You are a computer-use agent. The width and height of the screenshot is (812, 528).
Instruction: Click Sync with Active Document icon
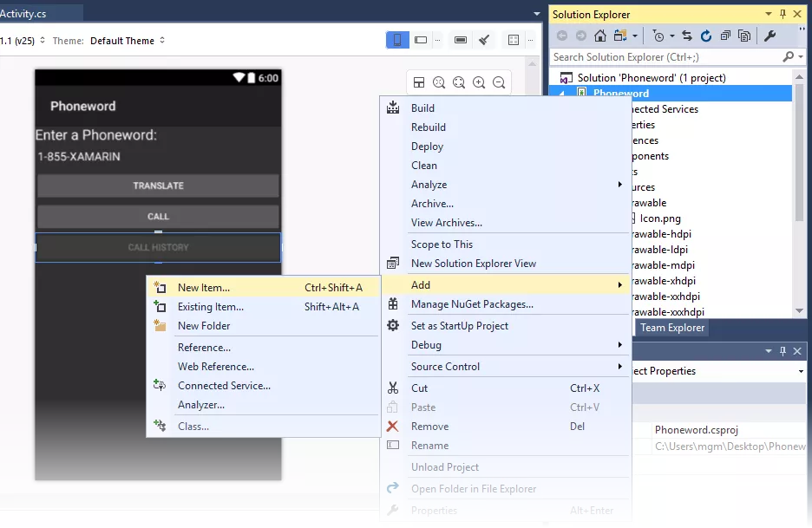[x=687, y=36]
